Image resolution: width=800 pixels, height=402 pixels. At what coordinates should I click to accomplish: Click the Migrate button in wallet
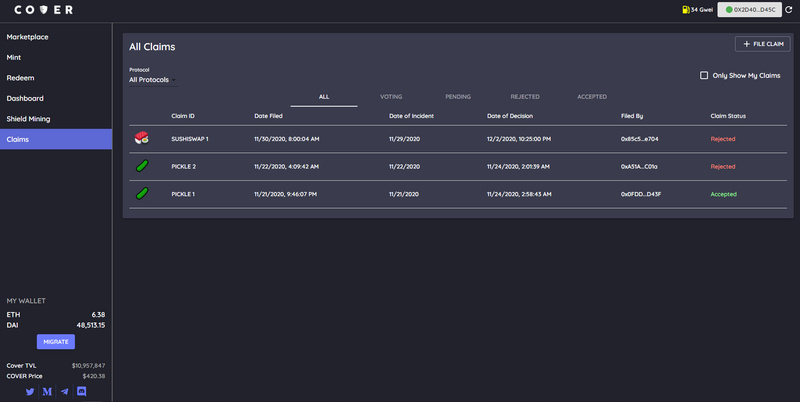pos(56,342)
